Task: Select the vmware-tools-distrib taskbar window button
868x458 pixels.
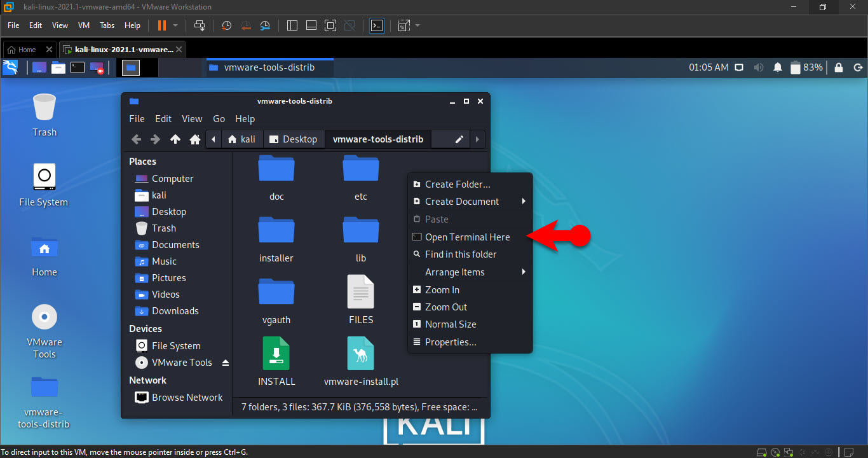Action: click(269, 67)
